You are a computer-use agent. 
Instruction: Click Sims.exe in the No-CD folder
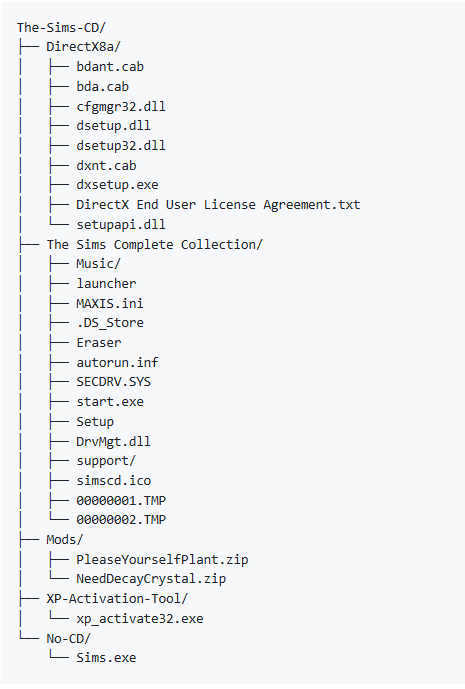tap(106, 658)
